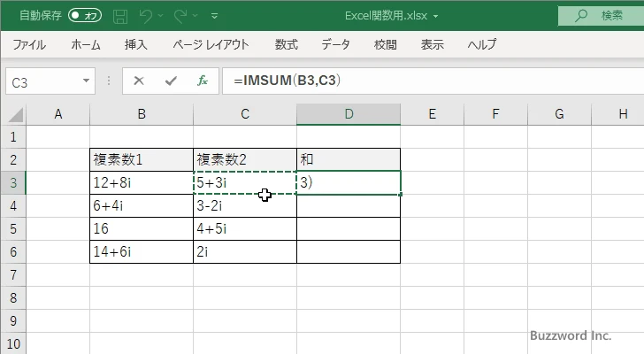Viewport: 644px width, 354px height.
Task: Open the Undo history dropdown arrow
Action: [x=160, y=16]
